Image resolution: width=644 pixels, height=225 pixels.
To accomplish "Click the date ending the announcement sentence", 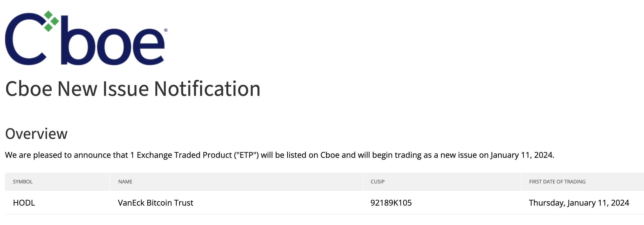I will tap(522, 155).
